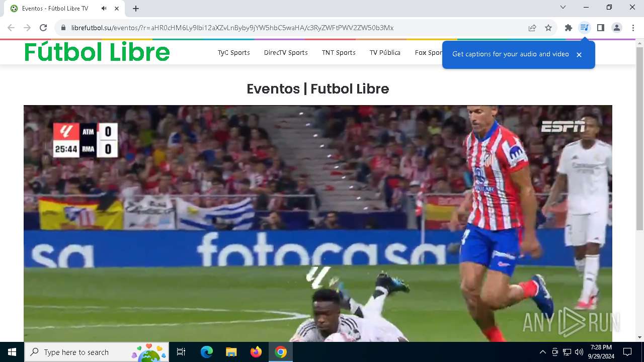Click the page vertical scrollbar thumb
Image resolution: width=644 pixels, height=362 pixels.
pyautogui.click(x=639, y=138)
